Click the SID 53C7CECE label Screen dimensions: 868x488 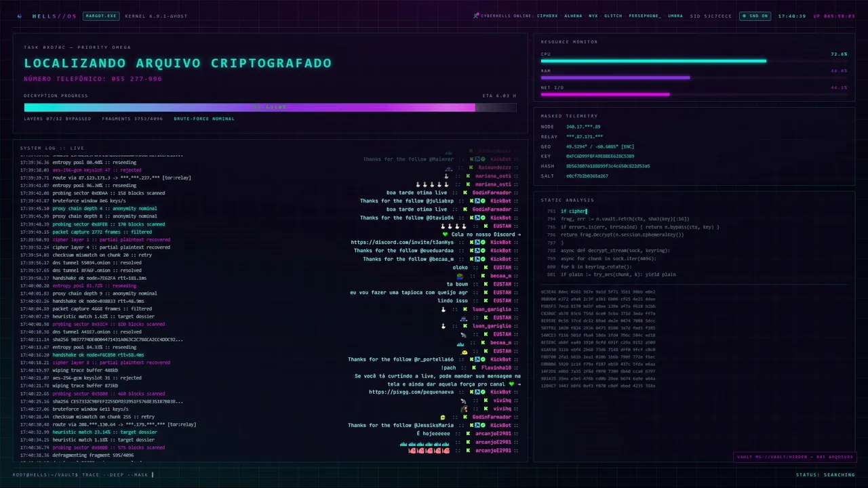point(711,16)
